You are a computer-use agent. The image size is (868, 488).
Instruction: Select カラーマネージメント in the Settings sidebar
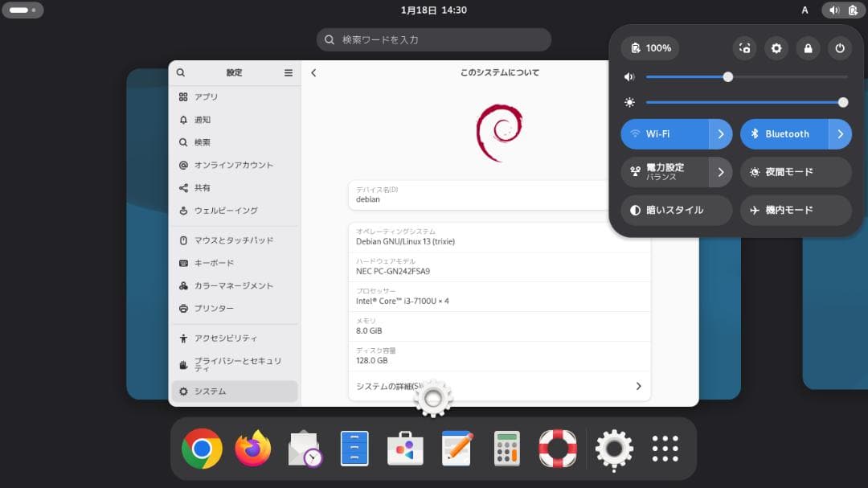coord(231,285)
